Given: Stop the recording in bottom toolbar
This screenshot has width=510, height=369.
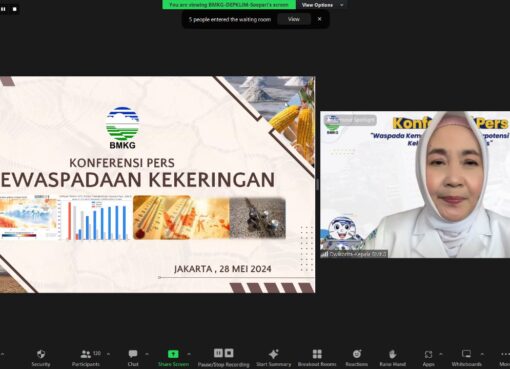Looking at the screenshot, I should point(229,353).
